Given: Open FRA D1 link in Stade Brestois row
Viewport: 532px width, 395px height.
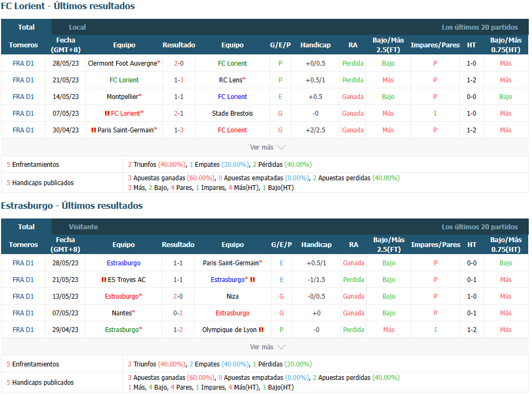Looking at the screenshot, I should (x=23, y=113).
